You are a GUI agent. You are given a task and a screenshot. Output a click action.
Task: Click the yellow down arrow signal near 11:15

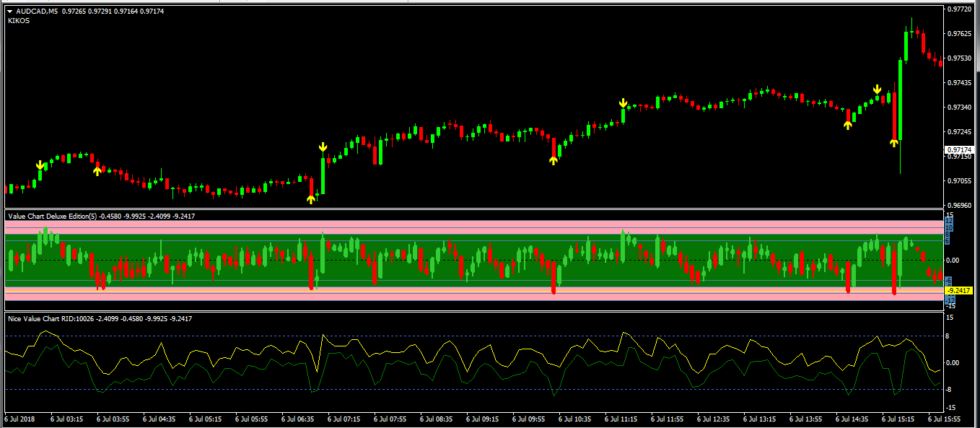[x=623, y=103]
